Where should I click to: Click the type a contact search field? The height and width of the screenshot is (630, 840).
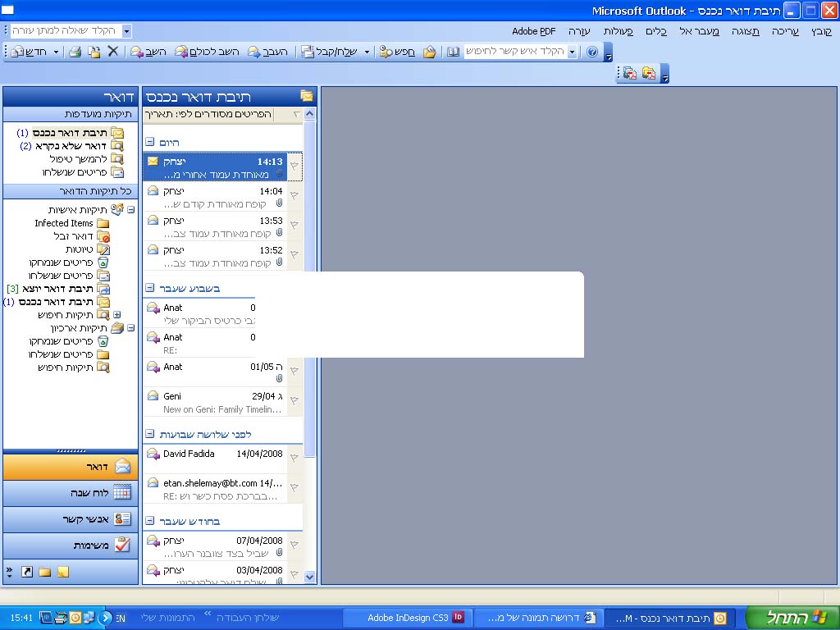click(515, 52)
